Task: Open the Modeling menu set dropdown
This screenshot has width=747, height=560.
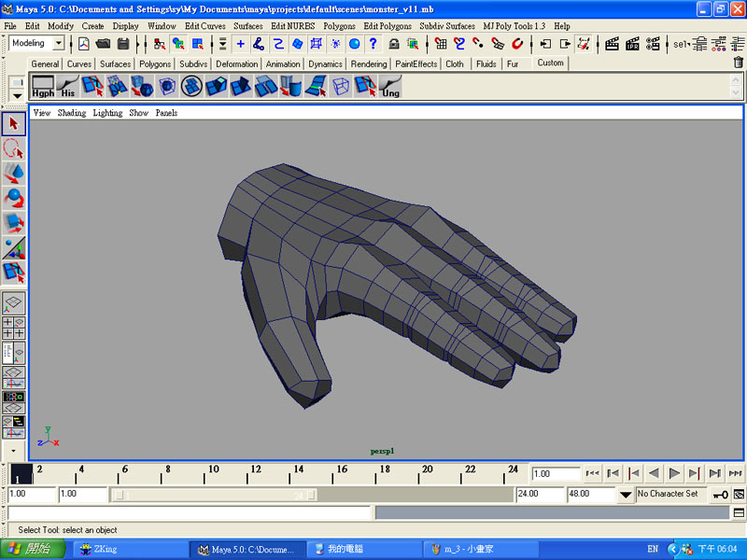Action: click(59, 43)
